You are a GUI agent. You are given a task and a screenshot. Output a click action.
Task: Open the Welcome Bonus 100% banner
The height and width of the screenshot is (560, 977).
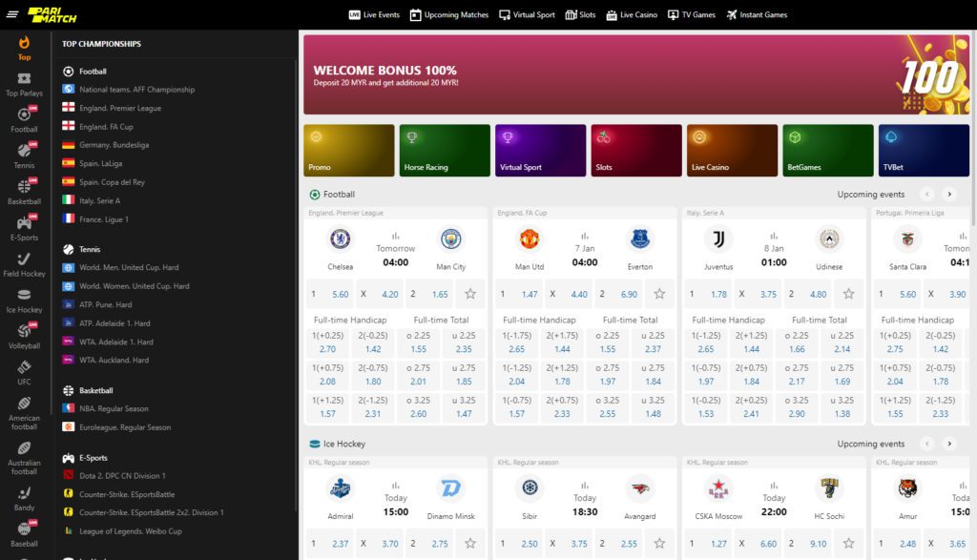(636, 74)
